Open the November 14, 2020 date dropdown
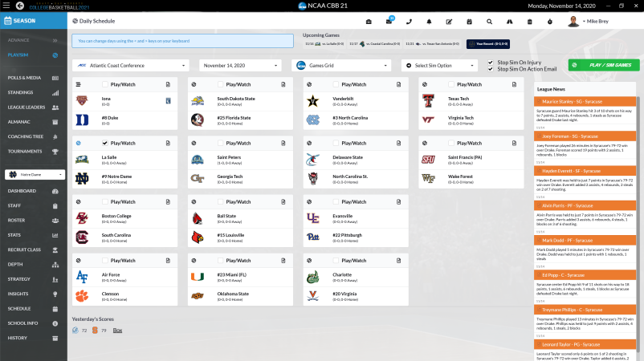Viewport: 644px width, 361px height. [x=238, y=65]
